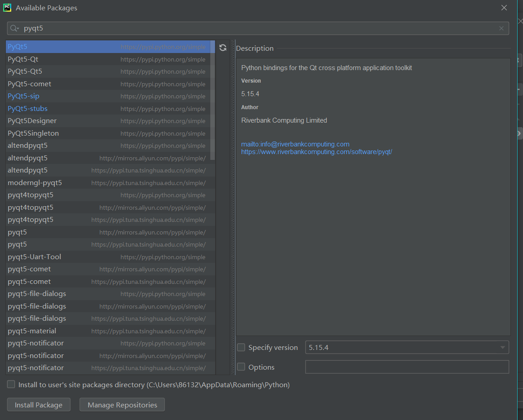Select pyqt4topyqt5 from tsinghua mirror
This screenshot has width=523, height=420.
(111, 220)
